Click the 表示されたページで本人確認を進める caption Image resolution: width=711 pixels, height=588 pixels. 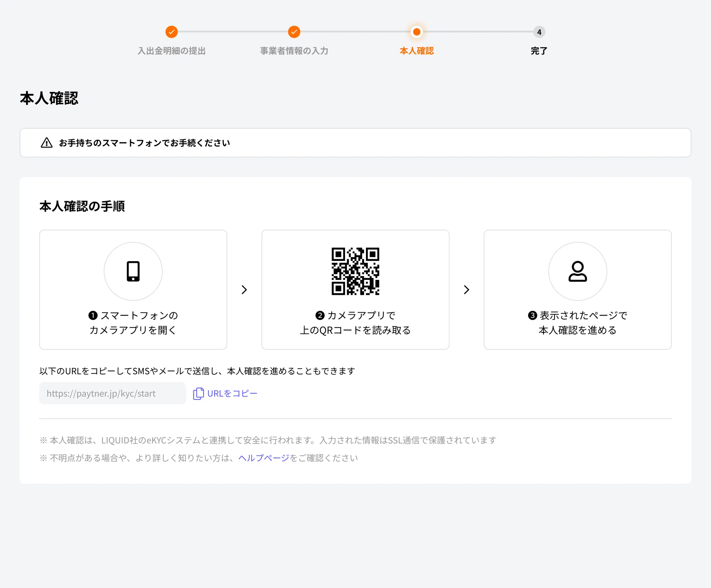point(578,323)
